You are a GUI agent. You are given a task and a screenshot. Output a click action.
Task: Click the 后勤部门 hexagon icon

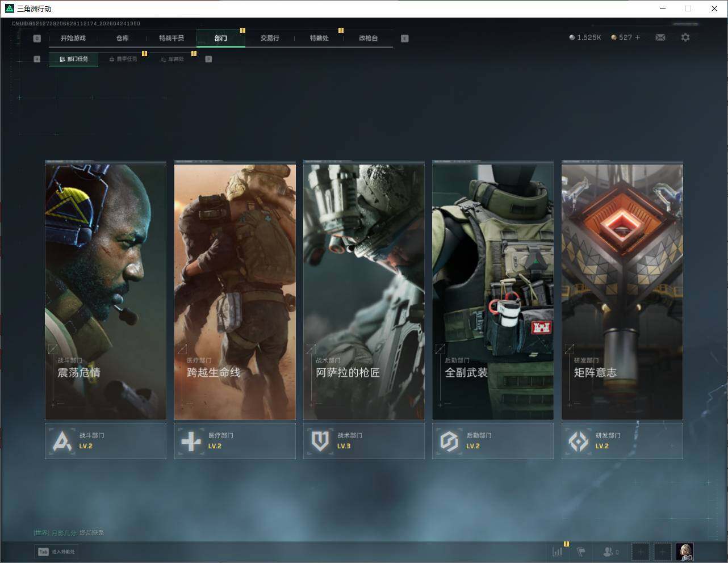coord(449,441)
